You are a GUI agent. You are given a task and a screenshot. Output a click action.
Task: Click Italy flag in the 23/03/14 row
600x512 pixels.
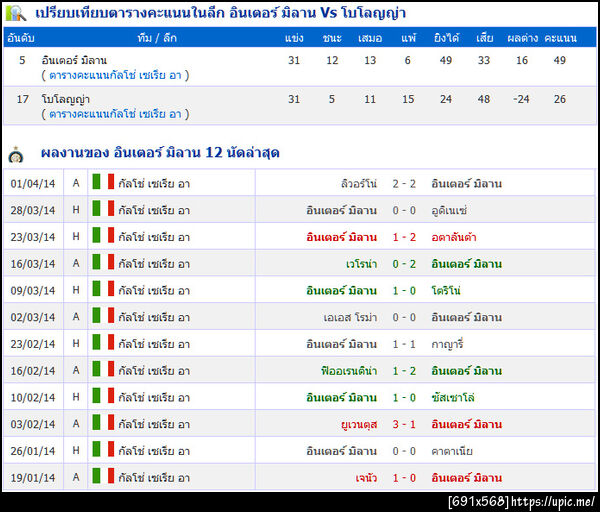pos(103,235)
